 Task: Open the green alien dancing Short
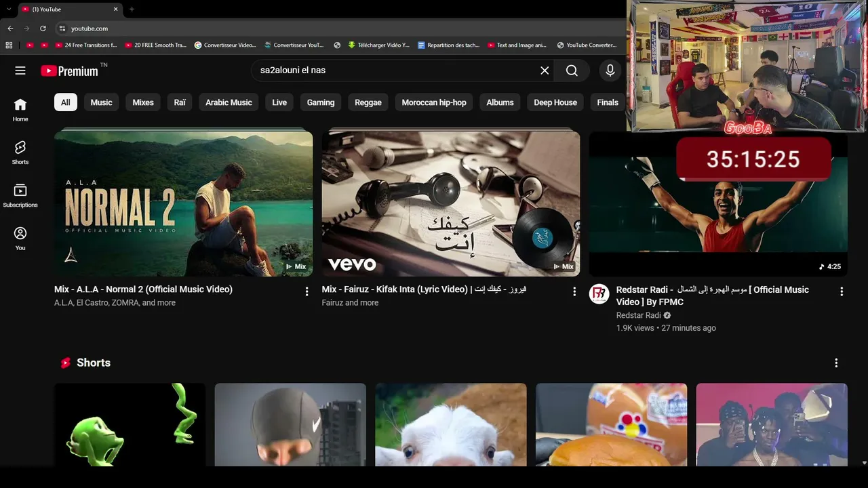click(130, 425)
